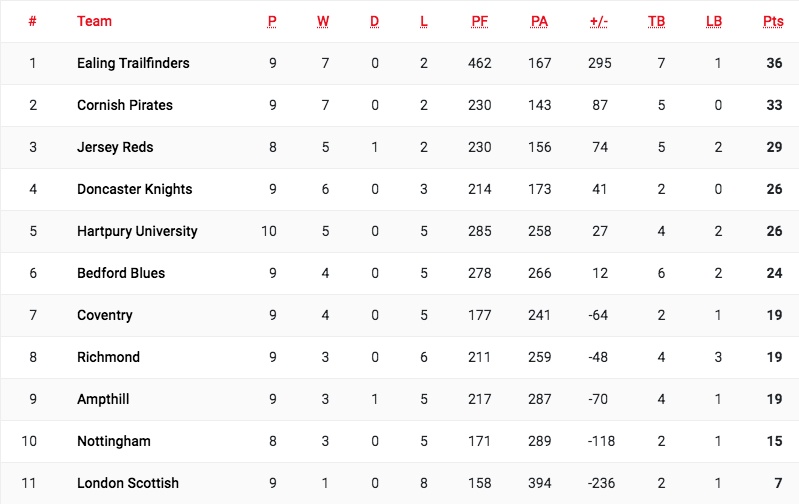Click the D draws column header
The image size is (799, 504).
[374, 21]
